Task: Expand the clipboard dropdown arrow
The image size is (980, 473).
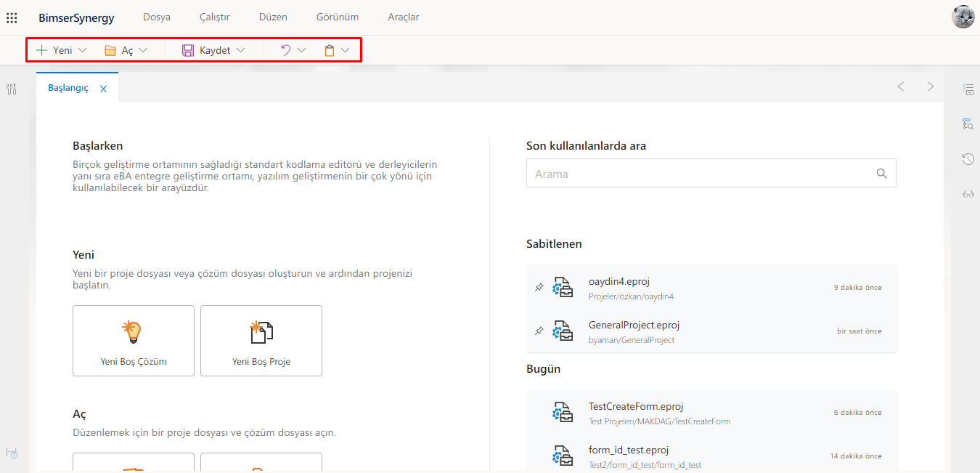Action: tap(345, 50)
